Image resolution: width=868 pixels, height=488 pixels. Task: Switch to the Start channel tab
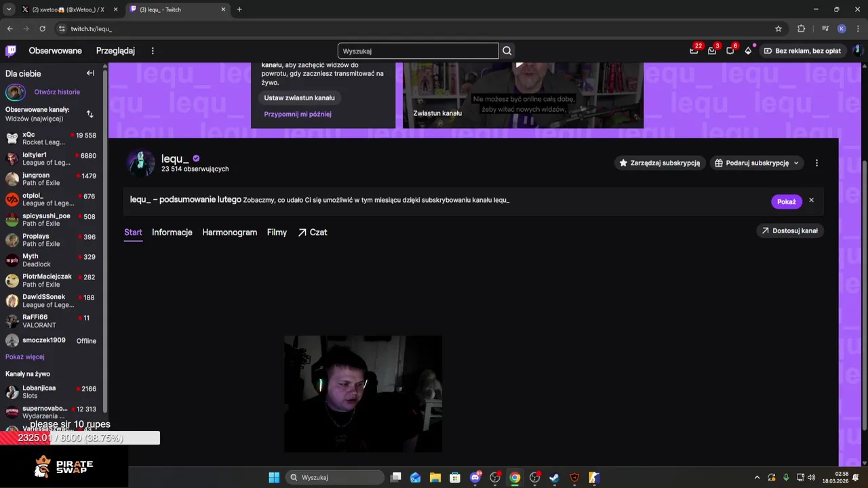[x=133, y=232]
